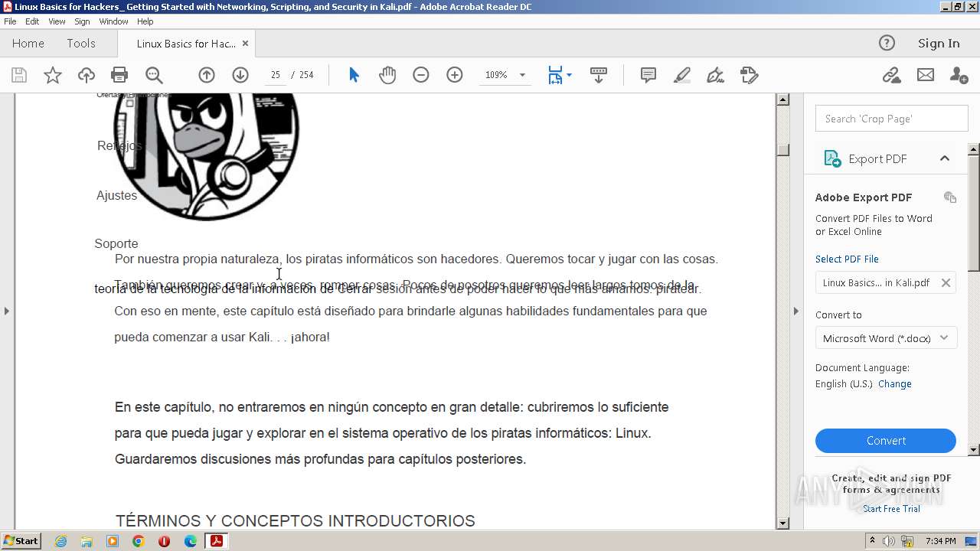Click the tools pane scrollbar thumb
This screenshot has width=980, height=551.
coord(974,212)
